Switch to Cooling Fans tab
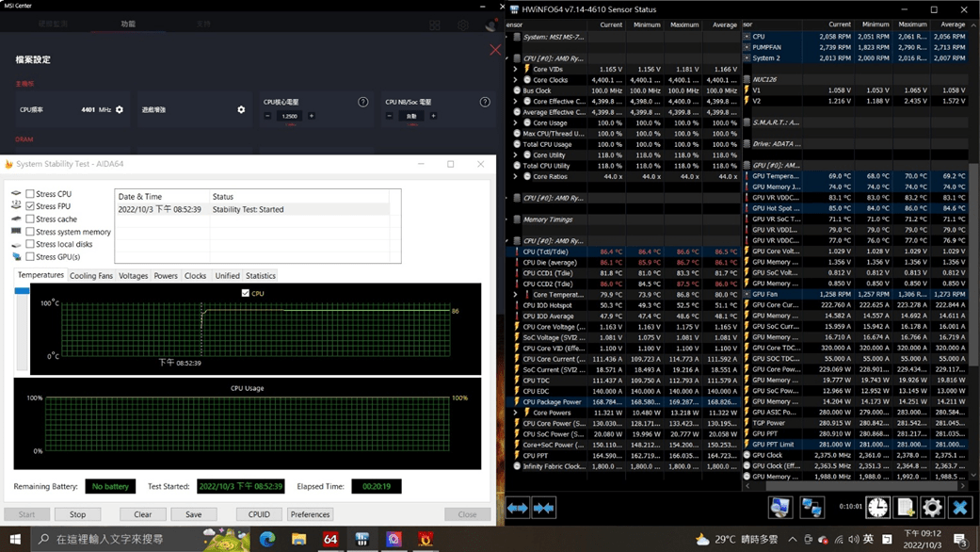The width and height of the screenshot is (980, 552). point(91,276)
